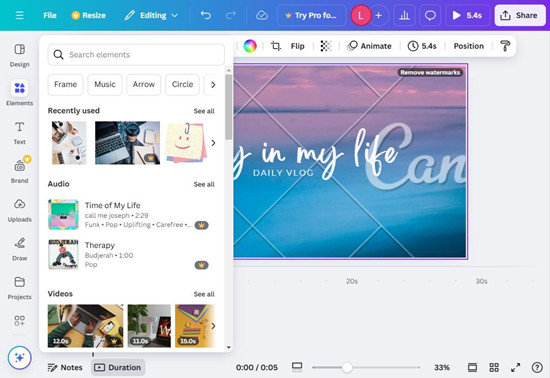See all Videos

pos(204,294)
